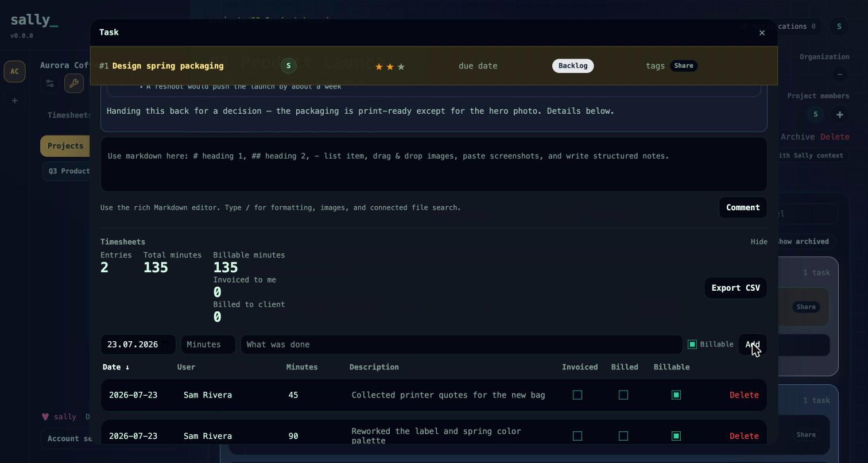Collapse the Organization section minus button
Screen dimensions: 868x463
pyautogui.click(x=839, y=74)
